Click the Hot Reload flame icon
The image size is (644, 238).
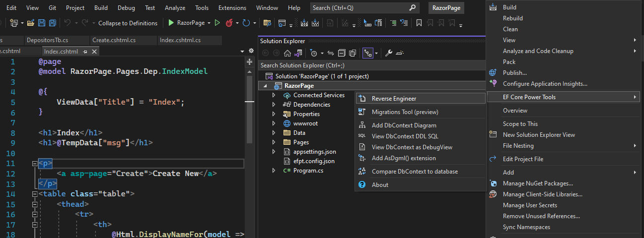click(229, 23)
